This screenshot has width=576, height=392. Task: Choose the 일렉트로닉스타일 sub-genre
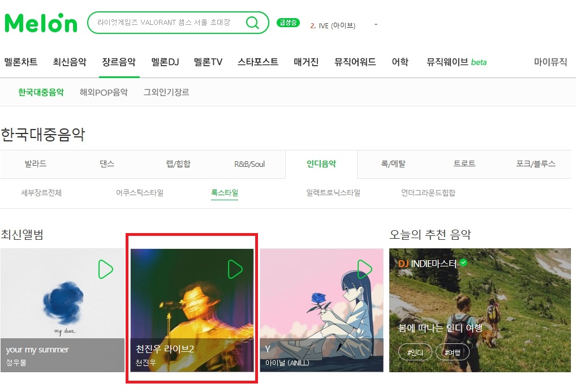[333, 192]
